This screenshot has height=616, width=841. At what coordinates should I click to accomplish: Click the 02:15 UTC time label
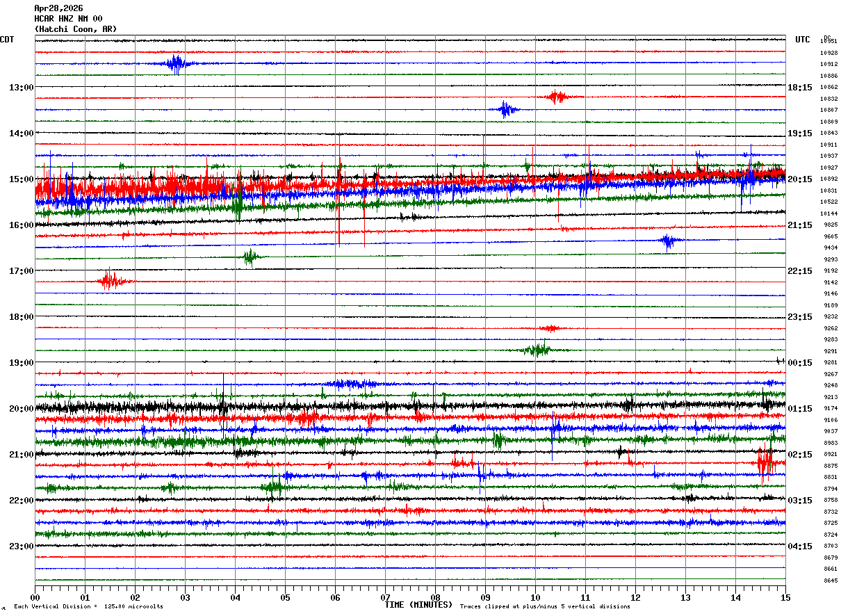tap(800, 455)
